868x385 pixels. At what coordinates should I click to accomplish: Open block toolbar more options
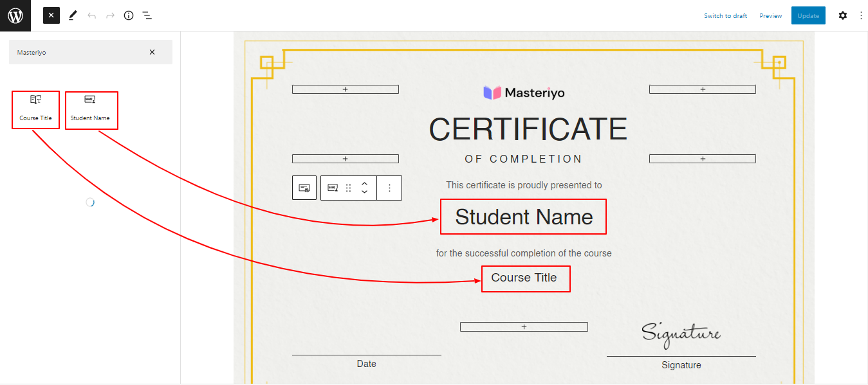point(389,188)
